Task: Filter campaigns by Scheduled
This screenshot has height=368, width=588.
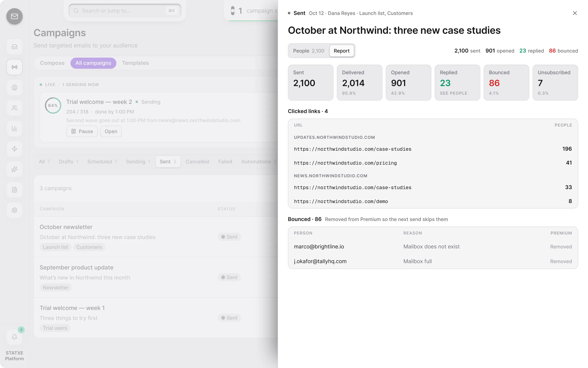Action: pyautogui.click(x=102, y=162)
